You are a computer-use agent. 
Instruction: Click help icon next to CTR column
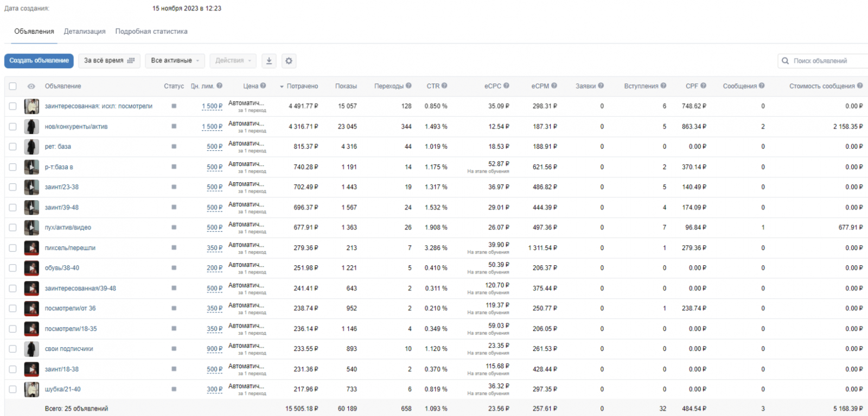pos(444,86)
